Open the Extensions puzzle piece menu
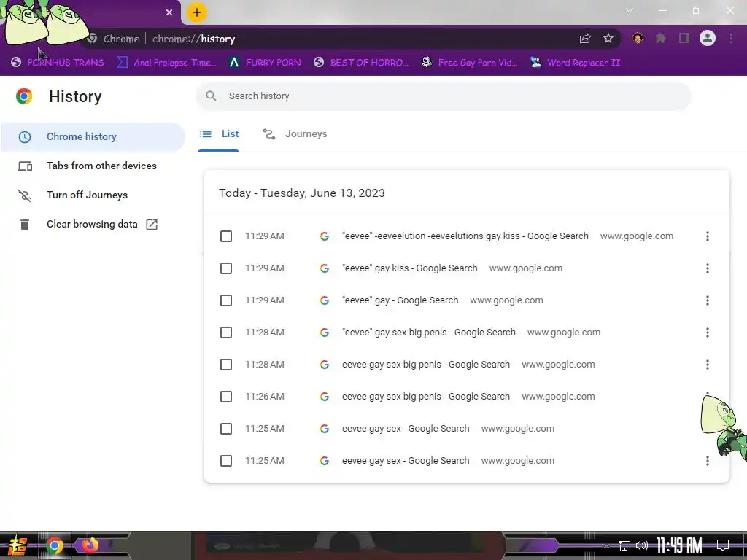The height and width of the screenshot is (560, 747). tap(661, 38)
